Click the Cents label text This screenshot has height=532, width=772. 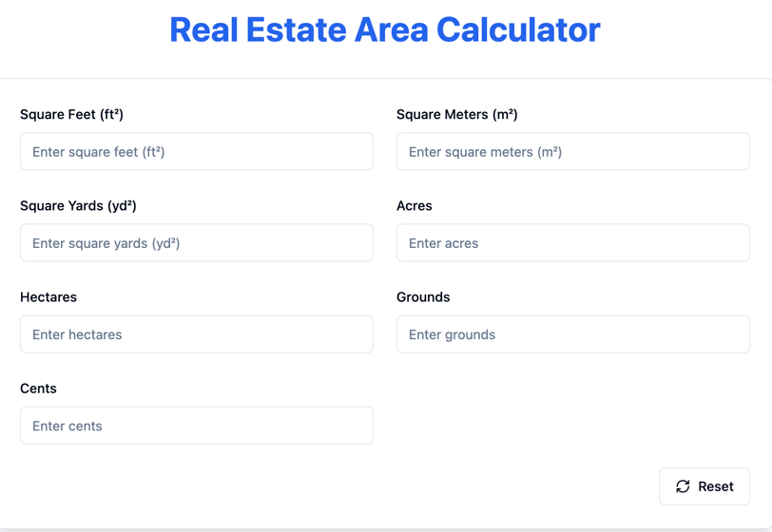coord(38,388)
